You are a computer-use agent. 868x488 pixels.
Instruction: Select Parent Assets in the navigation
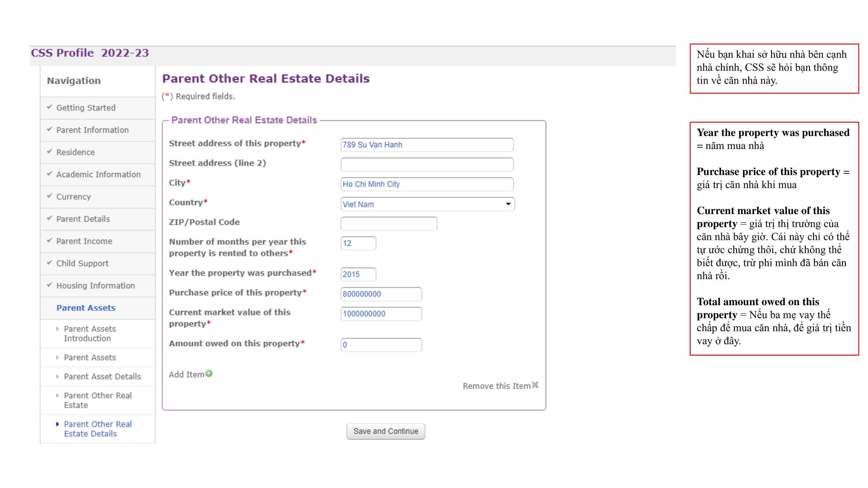(x=86, y=307)
